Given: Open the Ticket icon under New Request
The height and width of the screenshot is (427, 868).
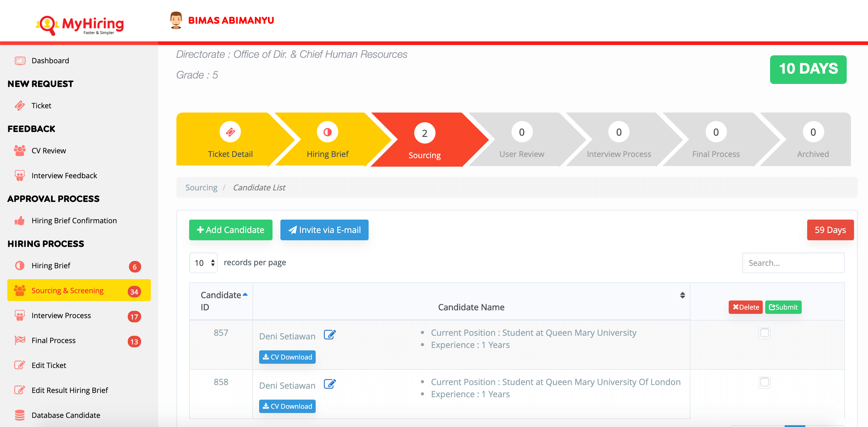Looking at the screenshot, I should click(20, 106).
